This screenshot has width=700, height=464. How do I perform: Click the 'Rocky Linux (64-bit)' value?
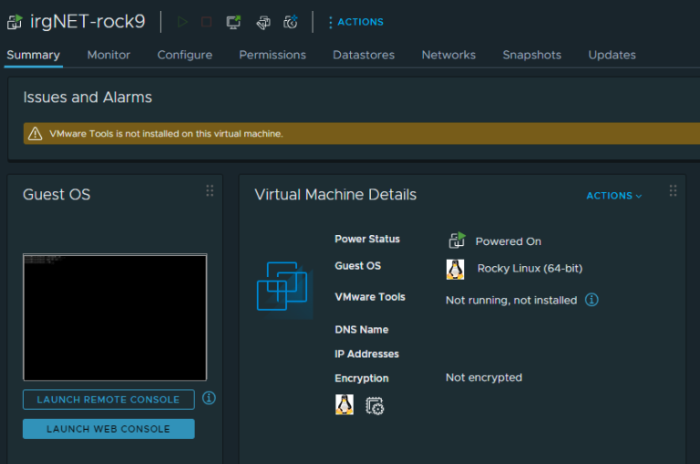click(x=530, y=268)
